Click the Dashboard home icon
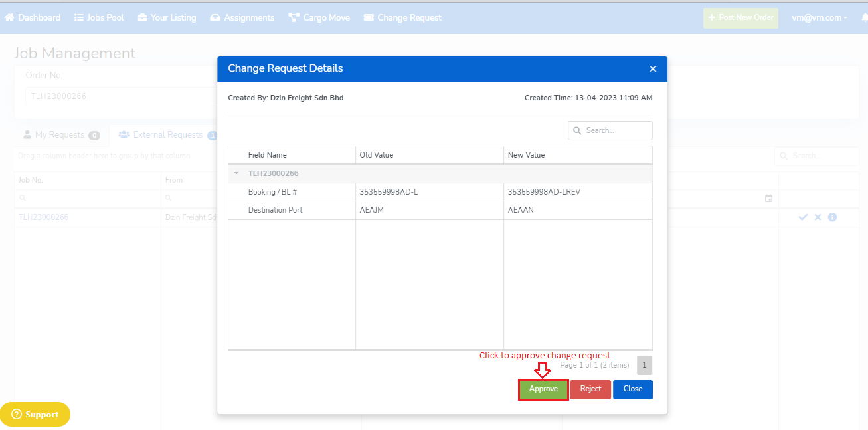Screen dimensions: 868x430 [x=9, y=18]
